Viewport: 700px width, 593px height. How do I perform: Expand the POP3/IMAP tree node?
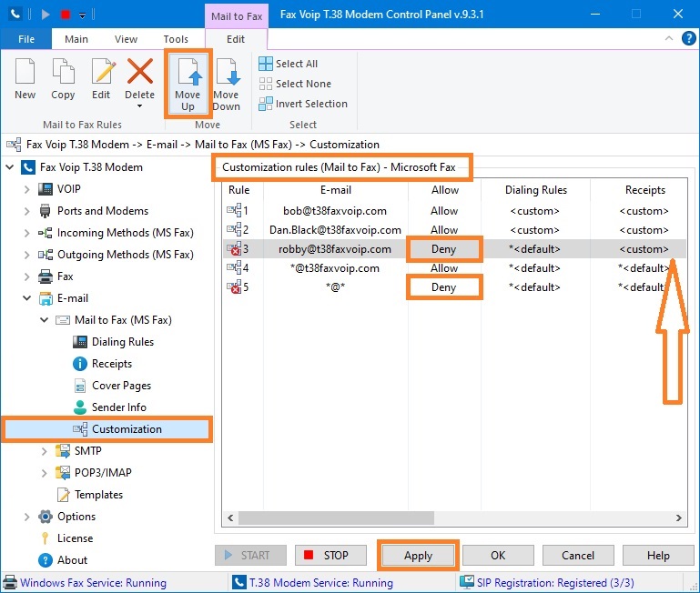click(45, 473)
